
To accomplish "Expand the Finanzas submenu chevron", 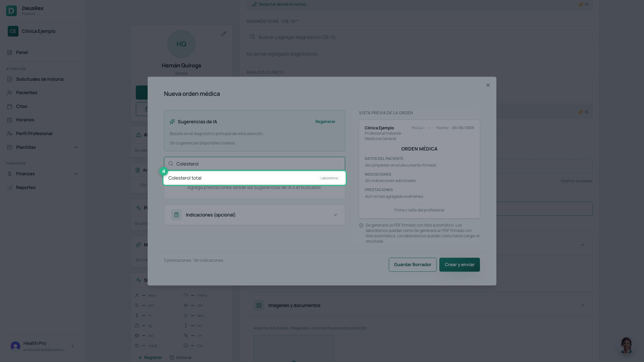I will click(76, 174).
